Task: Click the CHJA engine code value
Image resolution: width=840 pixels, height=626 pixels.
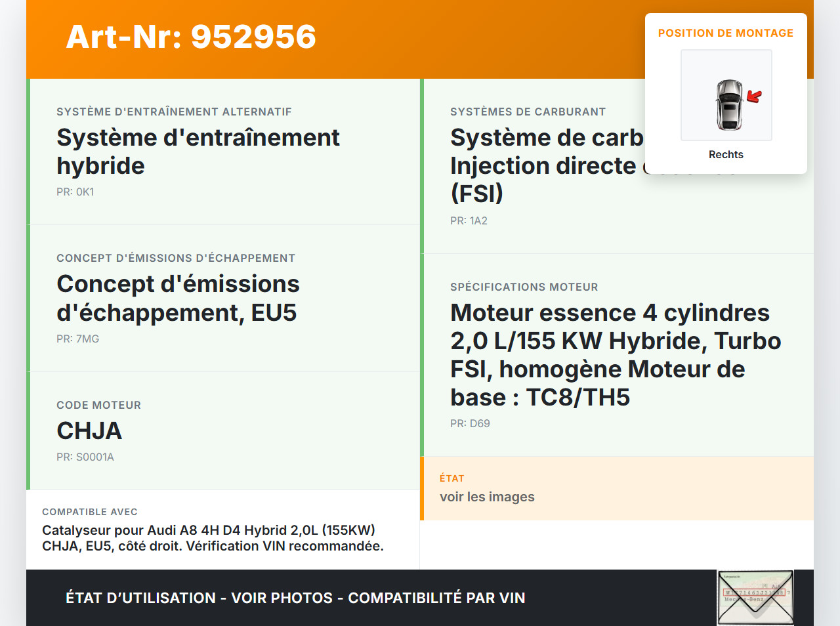Action: point(89,431)
